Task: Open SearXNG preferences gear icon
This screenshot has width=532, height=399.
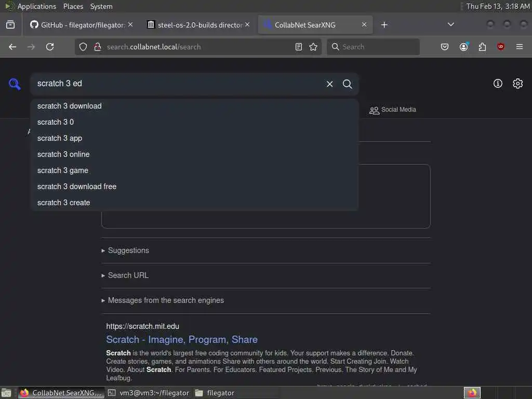Action: pyautogui.click(x=518, y=84)
